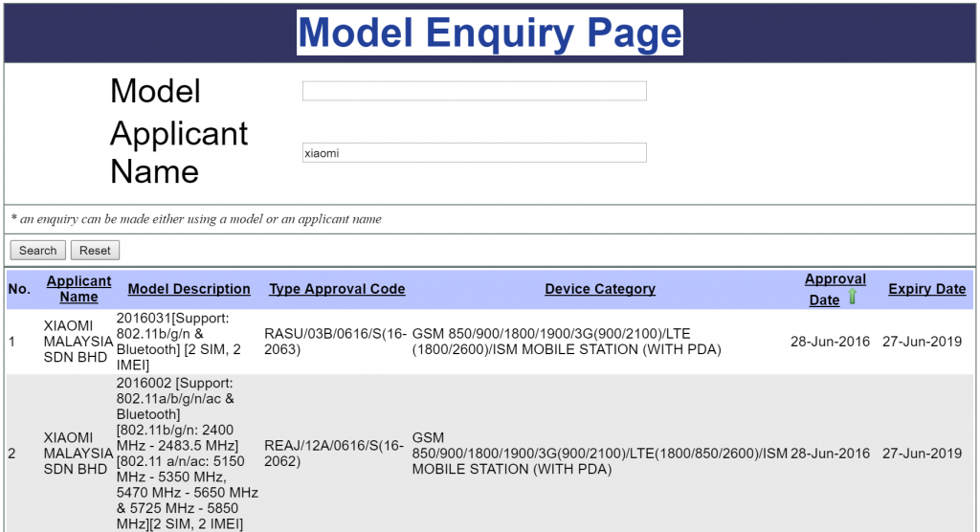Viewport: 980px width, 532px height.
Task: Click the No. column header
Action: [x=19, y=289]
